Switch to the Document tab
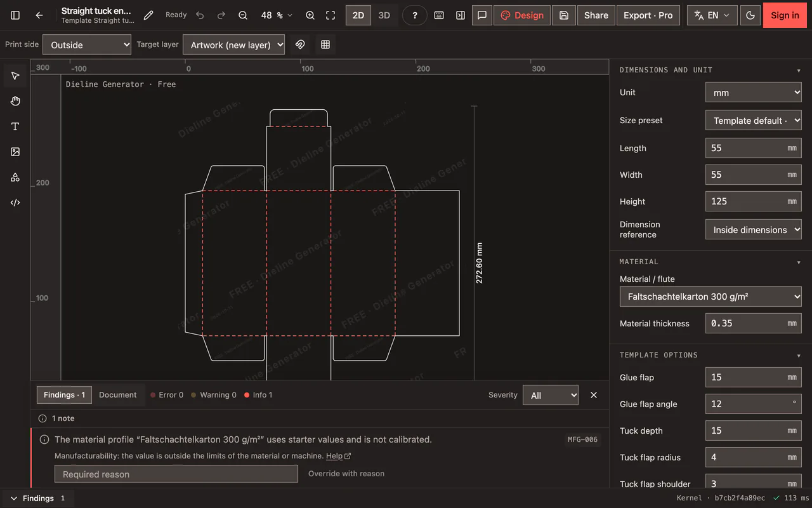 pos(117,395)
